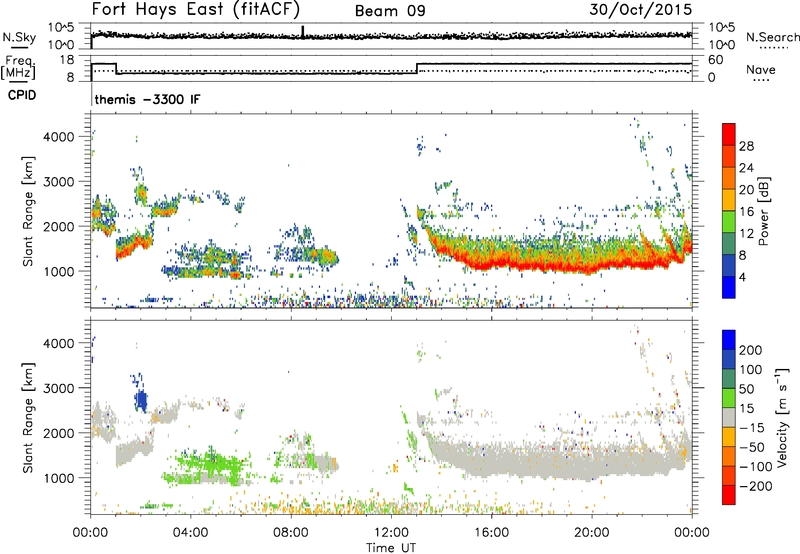The width and height of the screenshot is (800, 554).
Task: Click the Nave legend label
Action: [761, 69]
